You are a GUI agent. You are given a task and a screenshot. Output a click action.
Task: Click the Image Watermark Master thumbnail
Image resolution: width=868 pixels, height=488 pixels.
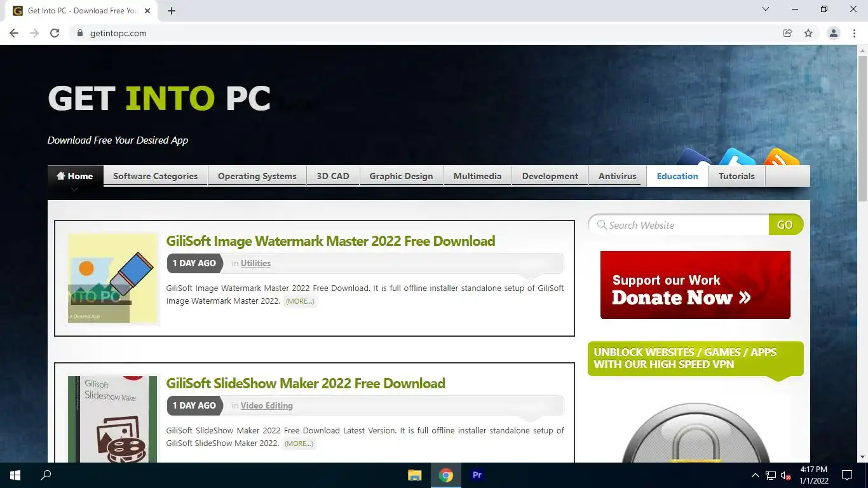(112, 278)
